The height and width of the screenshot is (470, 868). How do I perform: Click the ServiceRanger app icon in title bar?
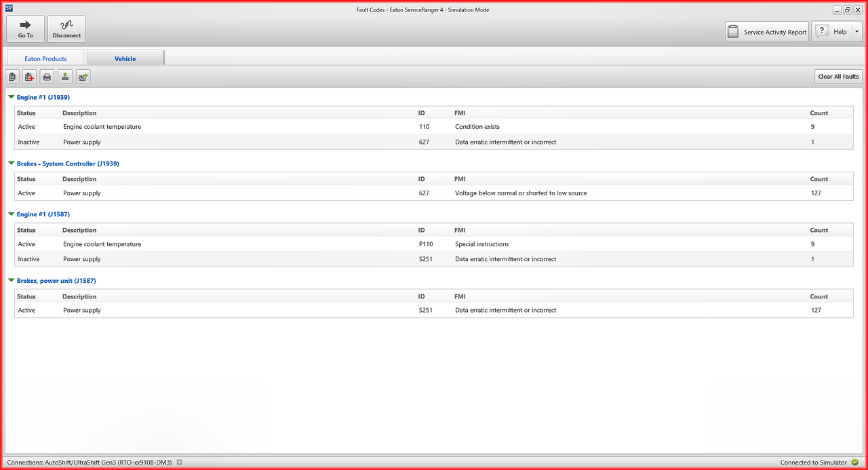tap(9, 9)
